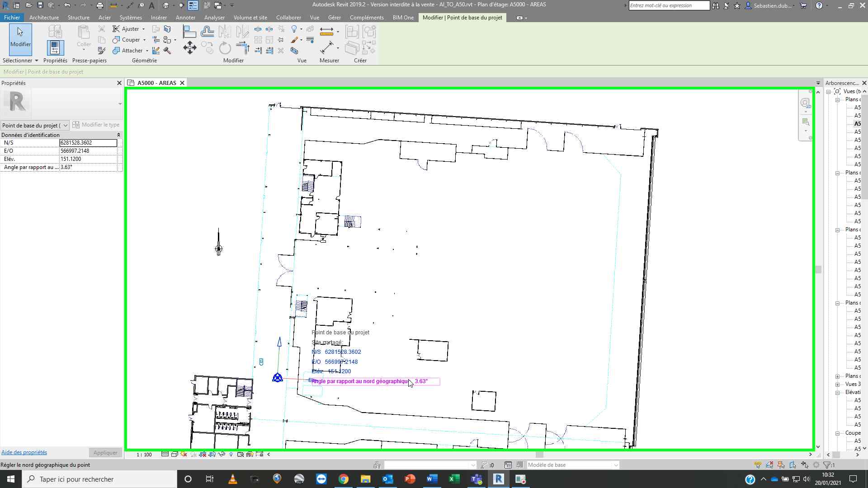The width and height of the screenshot is (868, 488).
Task: Open the Couper dropdown arrow
Action: [x=144, y=40]
